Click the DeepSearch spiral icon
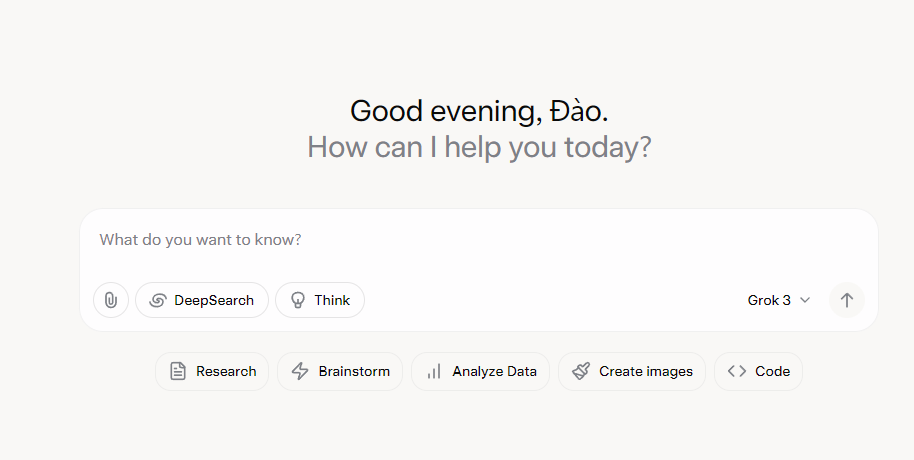The width and height of the screenshot is (914, 460). 157,300
